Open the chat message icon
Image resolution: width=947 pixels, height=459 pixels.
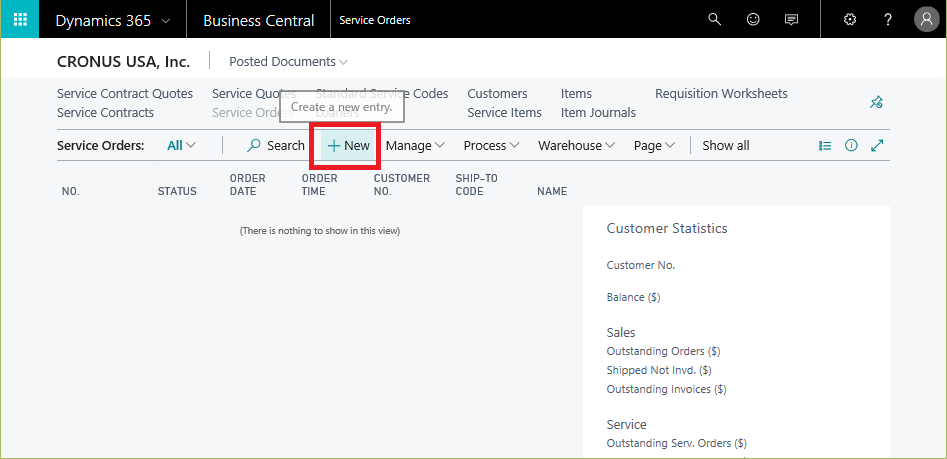pos(791,20)
